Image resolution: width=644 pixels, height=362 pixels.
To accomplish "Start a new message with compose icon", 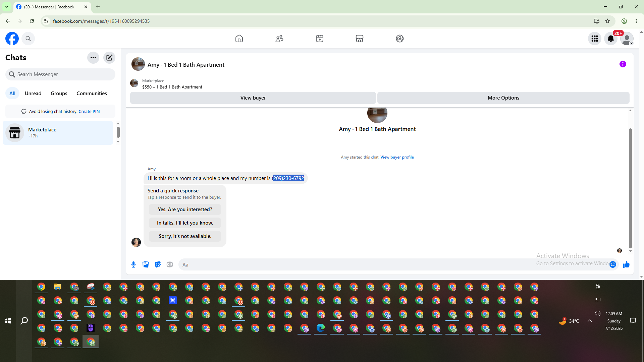I will (109, 58).
